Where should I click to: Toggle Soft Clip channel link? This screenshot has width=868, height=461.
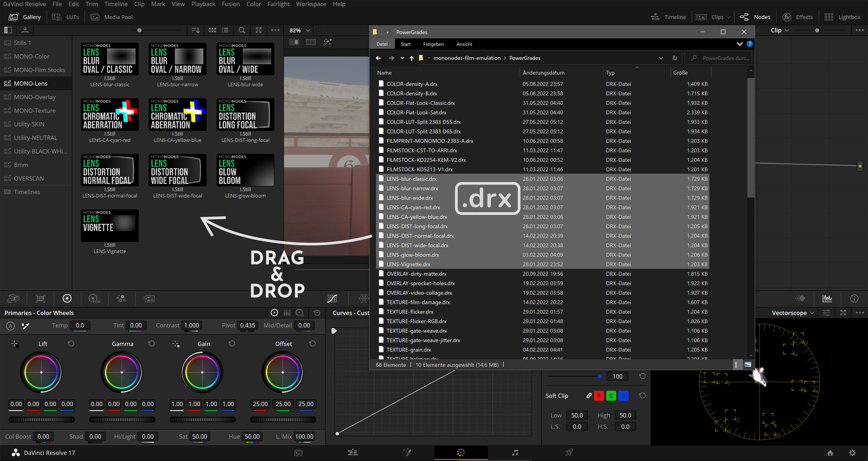click(589, 396)
